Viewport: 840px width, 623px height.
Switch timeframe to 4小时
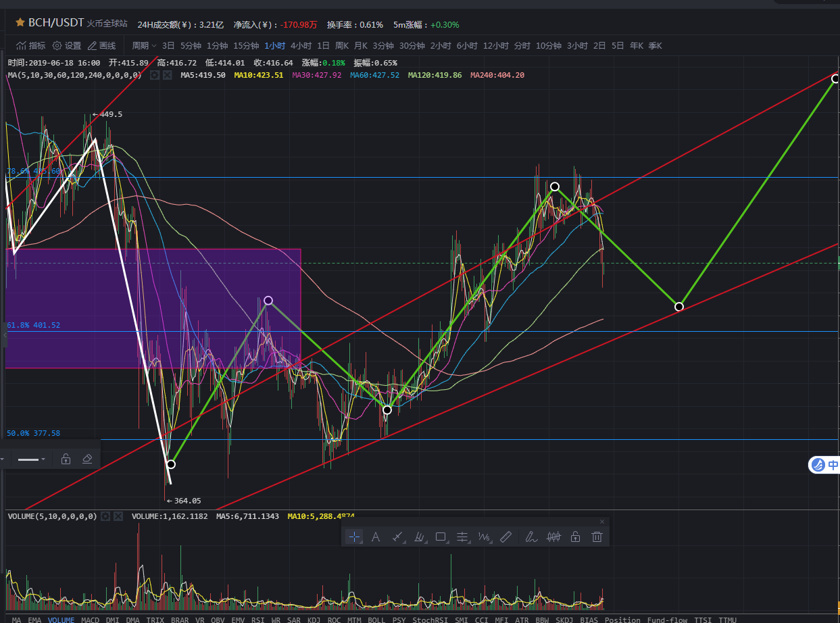click(301, 46)
